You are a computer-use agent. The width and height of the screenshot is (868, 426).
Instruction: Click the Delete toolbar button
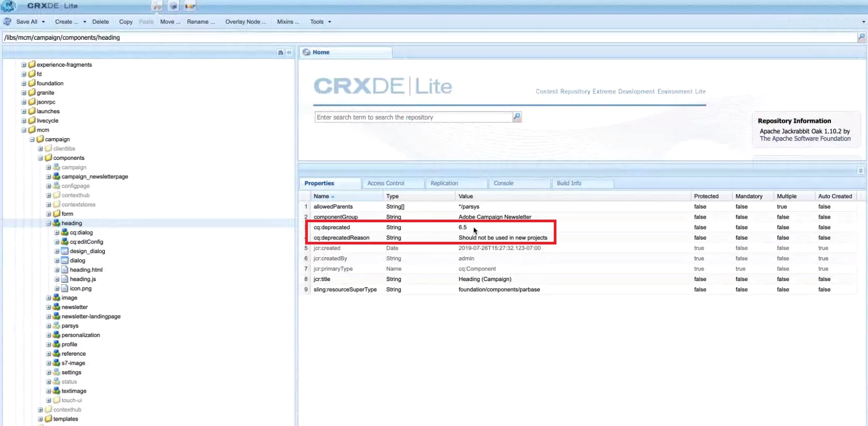click(100, 22)
